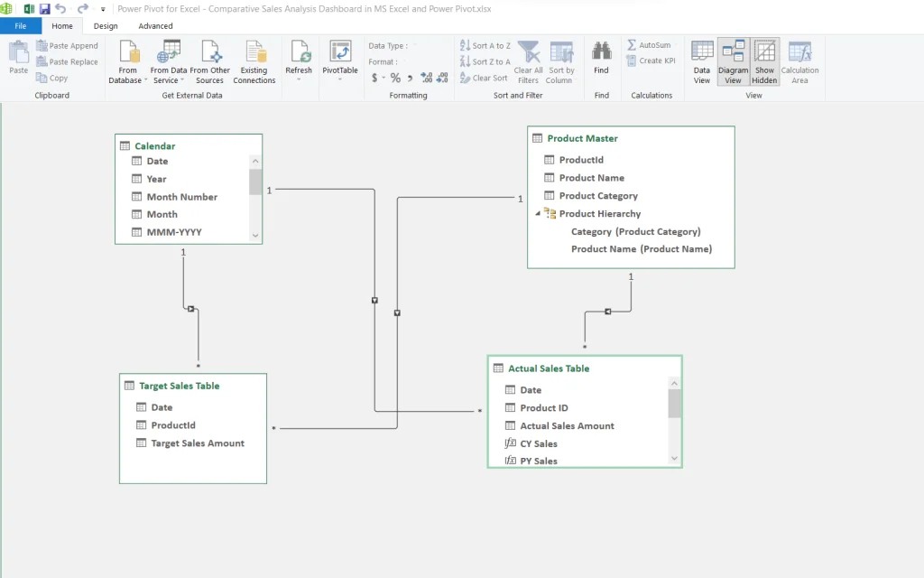This screenshot has width=924, height=578.
Task: Select the Actual Sales Table header
Action: pos(584,368)
